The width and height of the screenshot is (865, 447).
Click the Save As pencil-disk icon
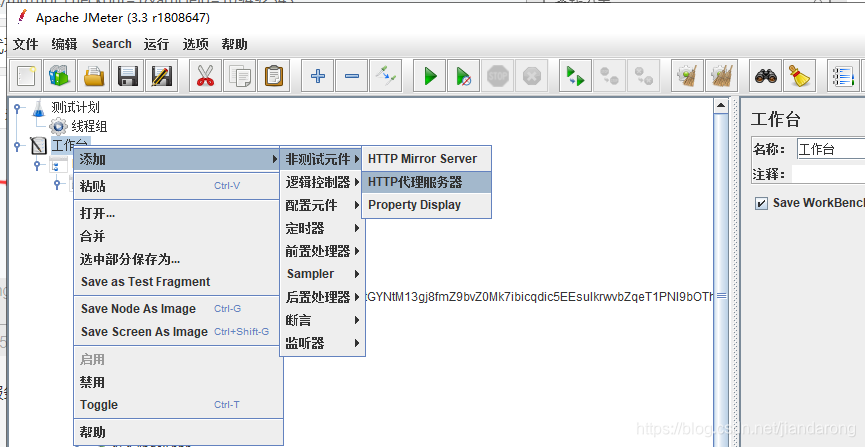click(x=162, y=76)
